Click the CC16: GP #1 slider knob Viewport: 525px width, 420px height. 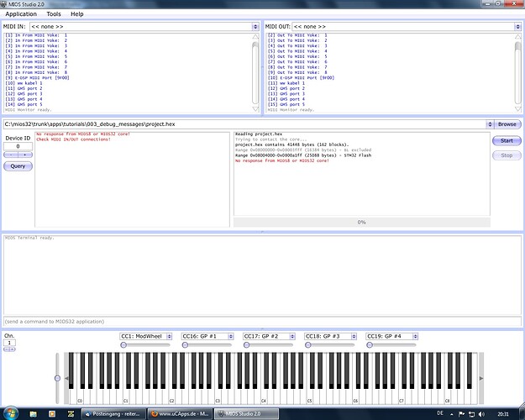click(x=185, y=345)
